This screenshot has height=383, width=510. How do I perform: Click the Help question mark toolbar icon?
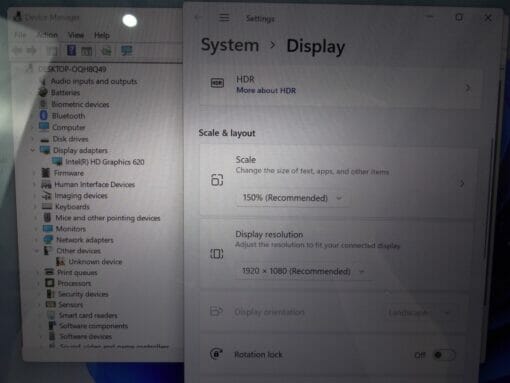(x=71, y=51)
